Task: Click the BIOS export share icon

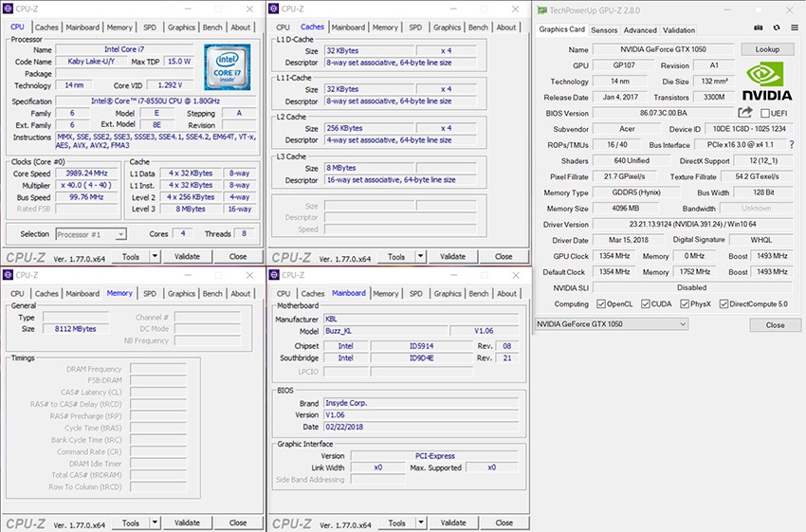Action: [745, 112]
